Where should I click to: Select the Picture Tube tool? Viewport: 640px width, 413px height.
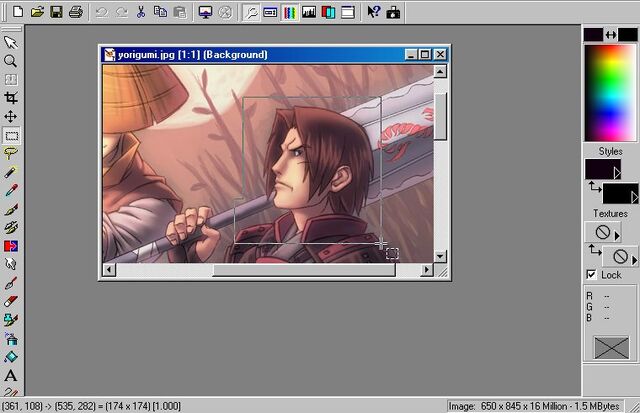pos(11,320)
